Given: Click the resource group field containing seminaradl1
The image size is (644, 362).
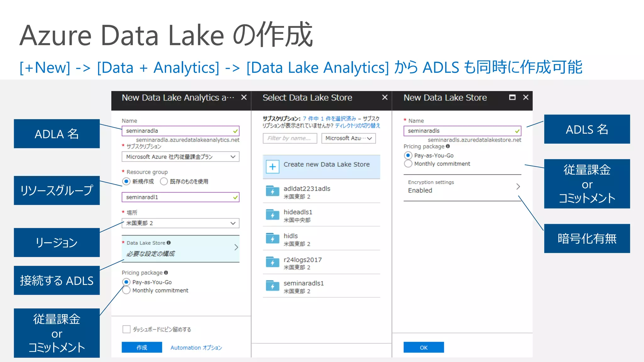Looking at the screenshot, I should tap(180, 197).
